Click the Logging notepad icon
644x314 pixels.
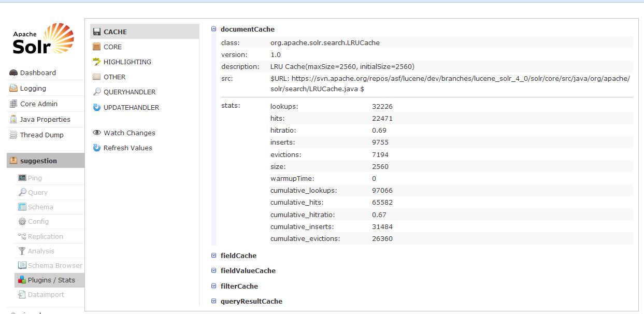pos(13,89)
